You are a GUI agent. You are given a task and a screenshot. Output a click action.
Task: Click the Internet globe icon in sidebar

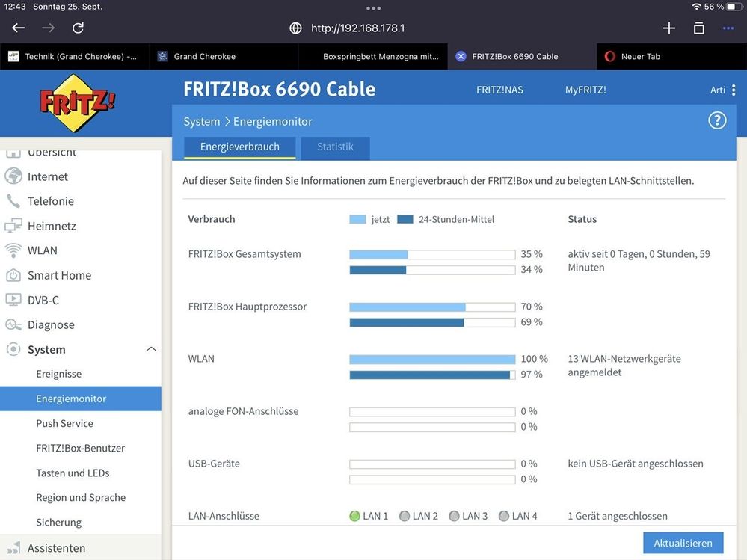(13, 176)
